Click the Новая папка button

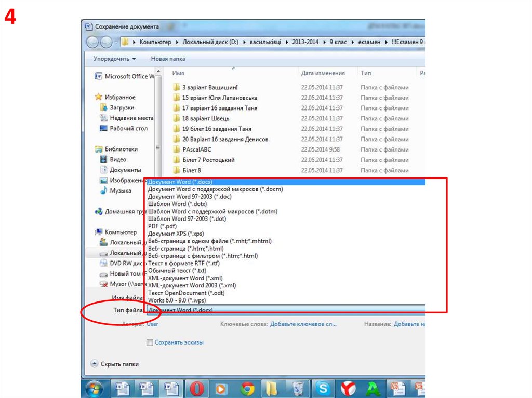168,59
